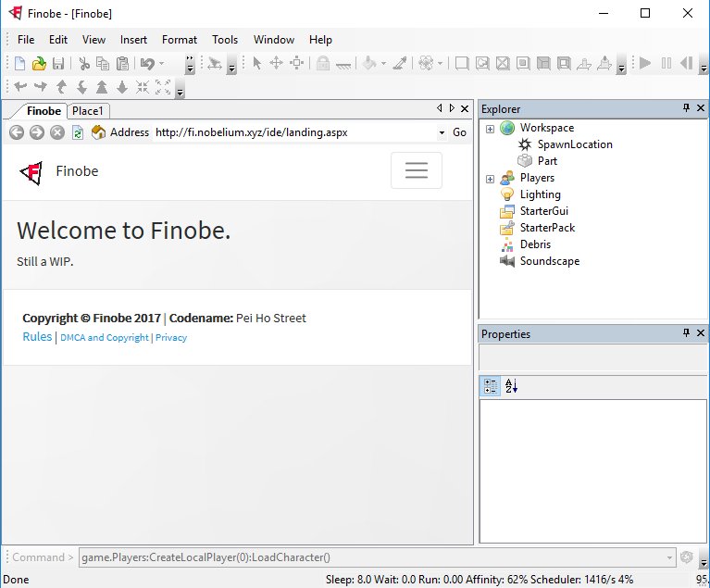Screen dimensions: 710x588
Task: Click the zoom extents expanding-arrows icon
Action: pos(163,86)
